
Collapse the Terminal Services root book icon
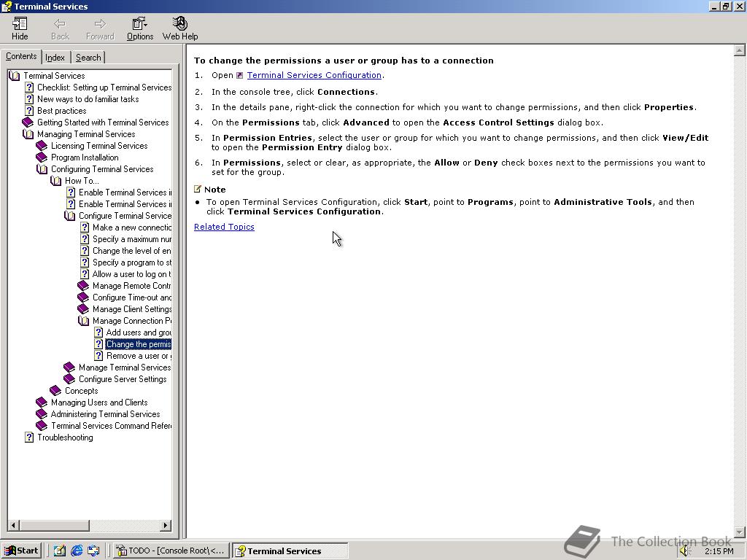tap(15, 76)
